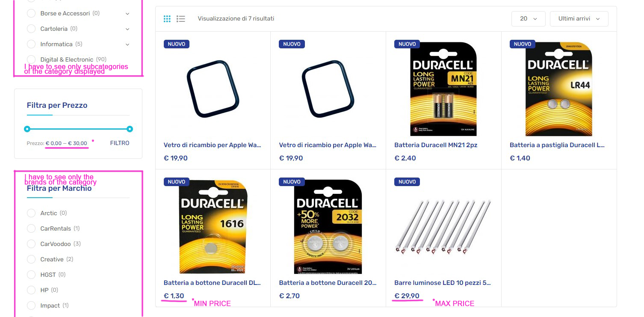Select the Creative brand filter option

coord(31,259)
